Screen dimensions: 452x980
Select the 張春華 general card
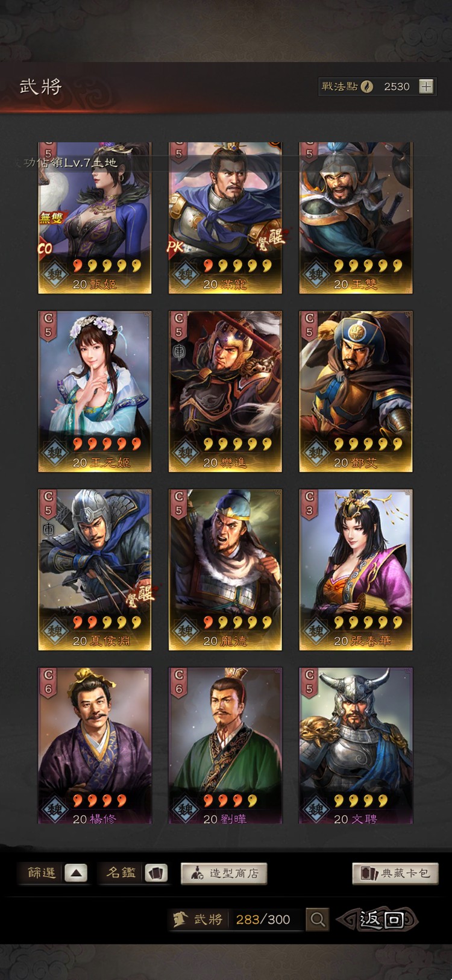tap(356, 570)
